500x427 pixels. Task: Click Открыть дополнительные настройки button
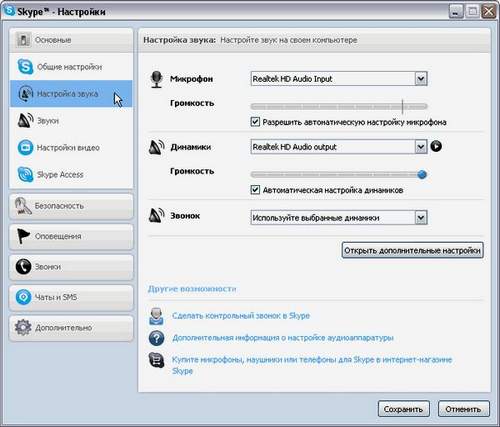pos(413,250)
